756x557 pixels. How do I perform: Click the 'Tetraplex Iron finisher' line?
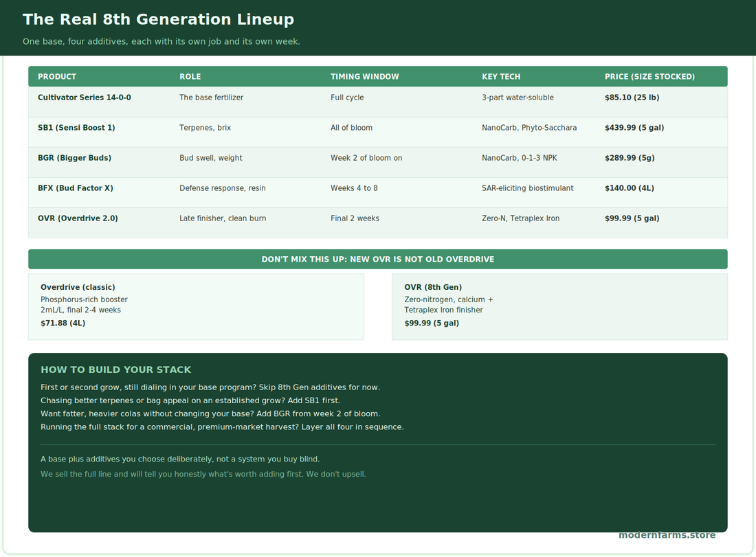pos(443,310)
